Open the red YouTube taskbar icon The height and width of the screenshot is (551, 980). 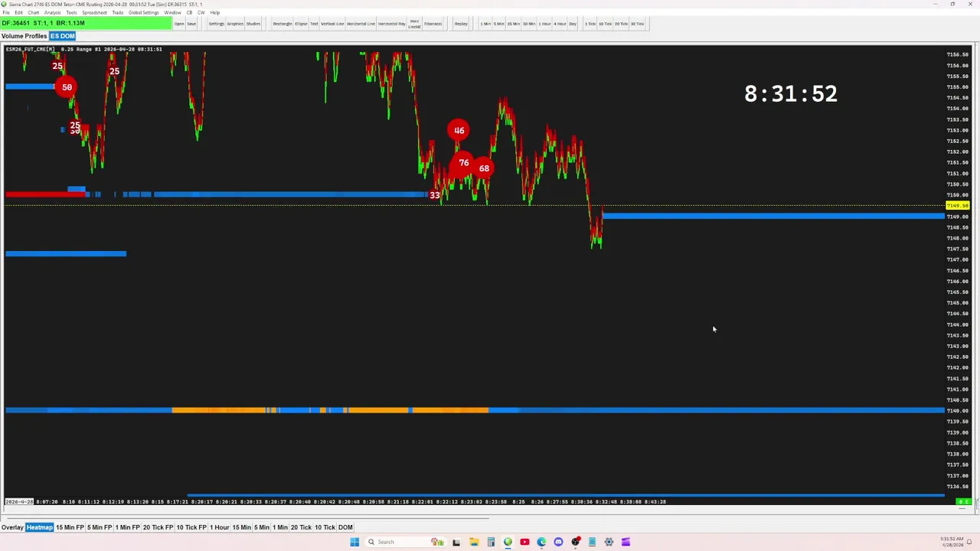pyautogui.click(x=524, y=542)
